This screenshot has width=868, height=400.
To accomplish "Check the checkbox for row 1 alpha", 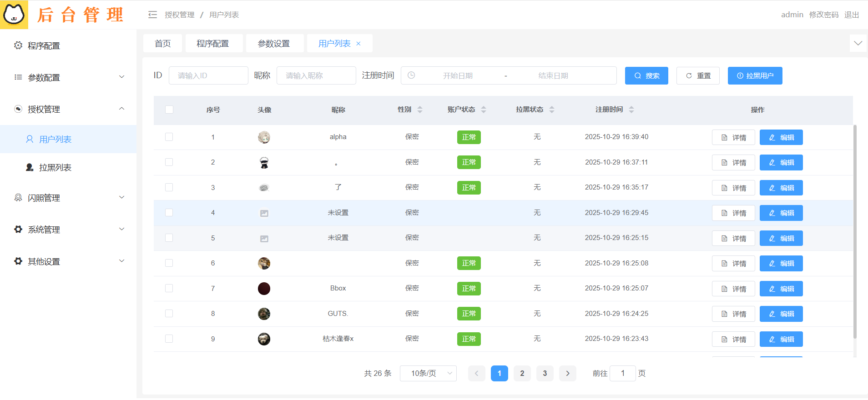I will click(169, 137).
